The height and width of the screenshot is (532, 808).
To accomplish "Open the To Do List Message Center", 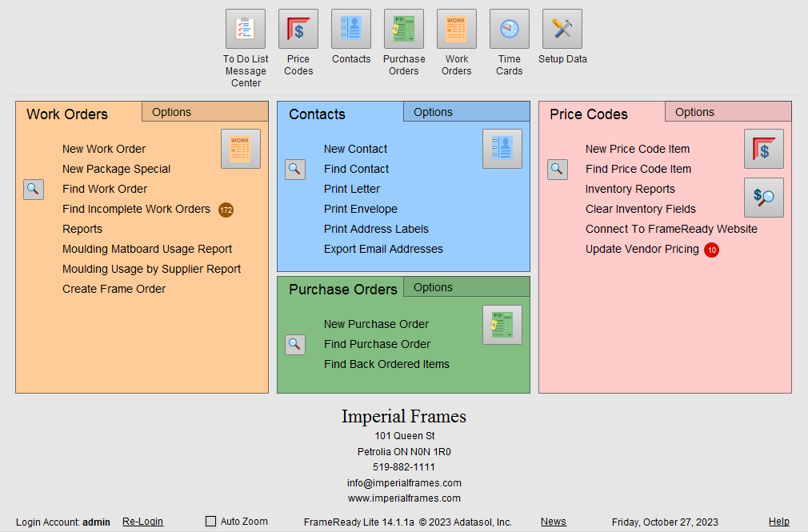I will (246, 29).
